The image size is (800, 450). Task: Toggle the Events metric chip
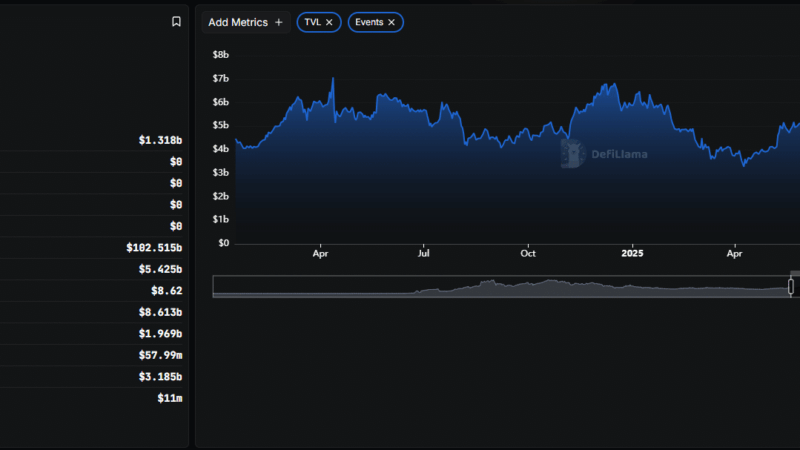pos(368,22)
